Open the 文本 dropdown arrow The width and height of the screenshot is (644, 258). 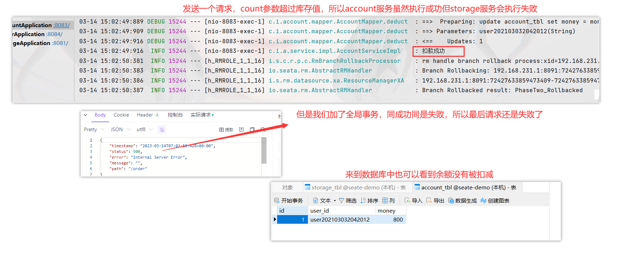coord(335,201)
